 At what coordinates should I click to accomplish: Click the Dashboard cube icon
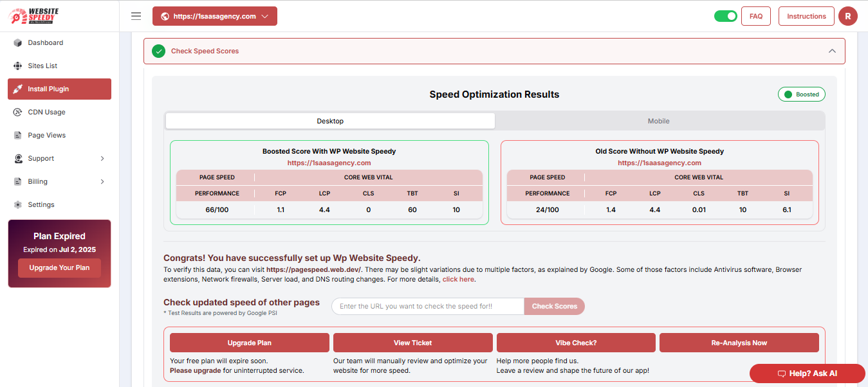(18, 43)
